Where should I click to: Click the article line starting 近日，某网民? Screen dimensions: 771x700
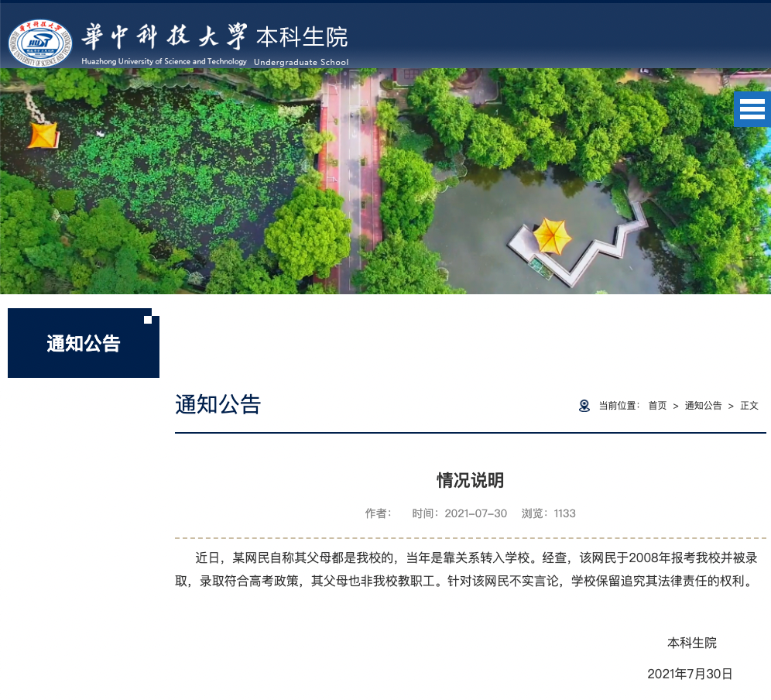pos(476,558)
